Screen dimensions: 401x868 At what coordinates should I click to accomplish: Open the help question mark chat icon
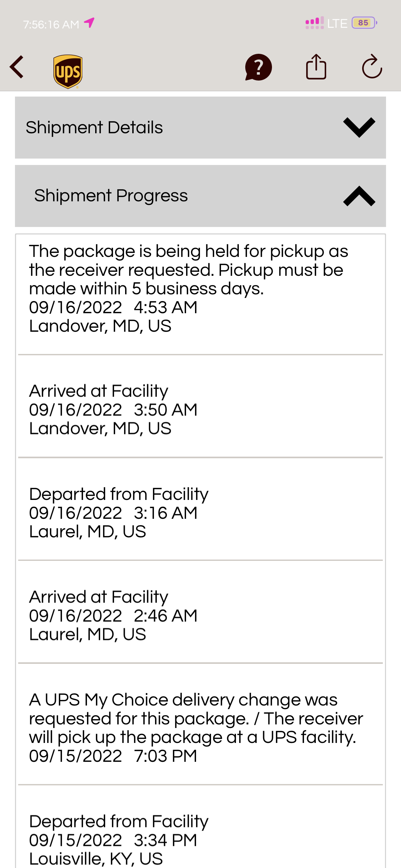click(258, 67)
